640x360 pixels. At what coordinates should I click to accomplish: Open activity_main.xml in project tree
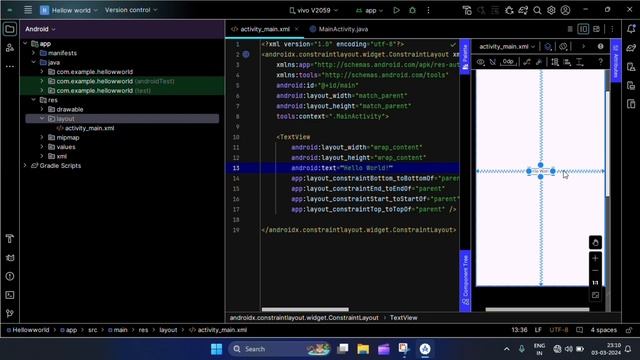pyautogui.click(x=89, y=128)
